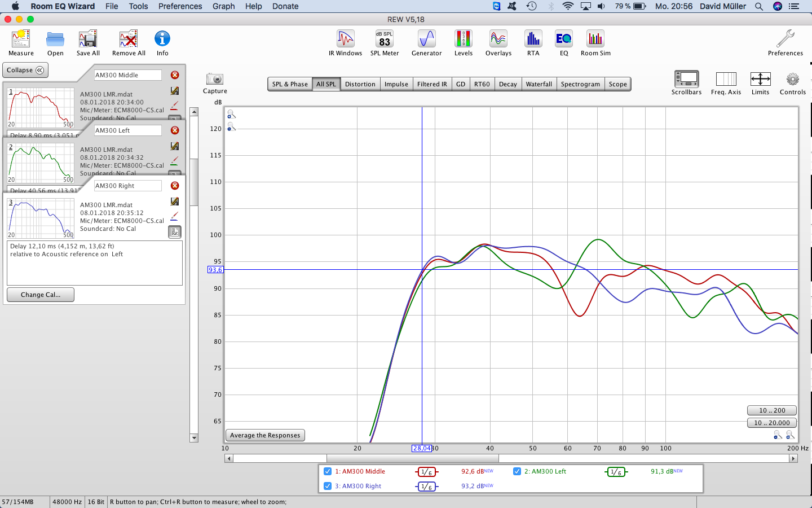
Task: Switch to the Distortion tab
Action: coord(360,84)
